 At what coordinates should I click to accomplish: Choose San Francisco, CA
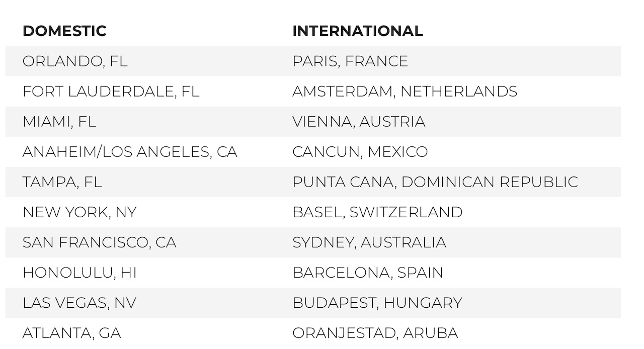[99, 242]
